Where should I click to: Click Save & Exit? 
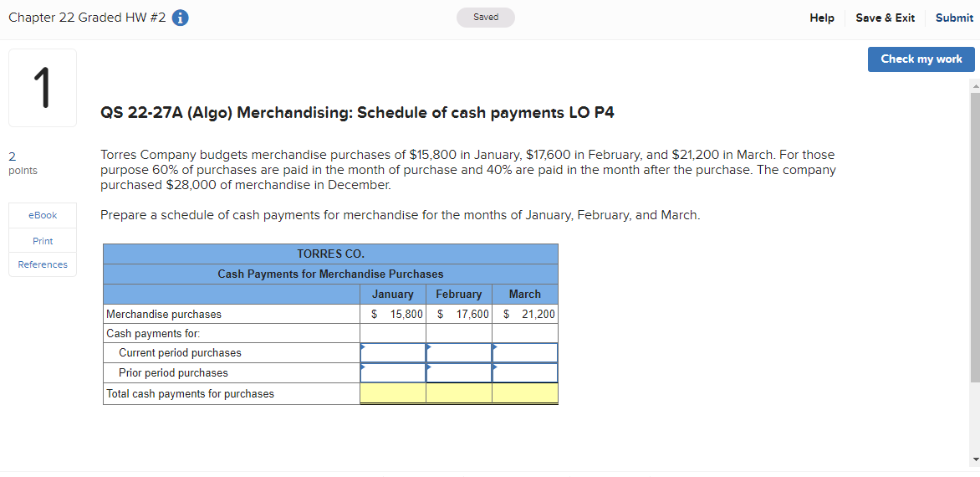[x=885, y=18]
